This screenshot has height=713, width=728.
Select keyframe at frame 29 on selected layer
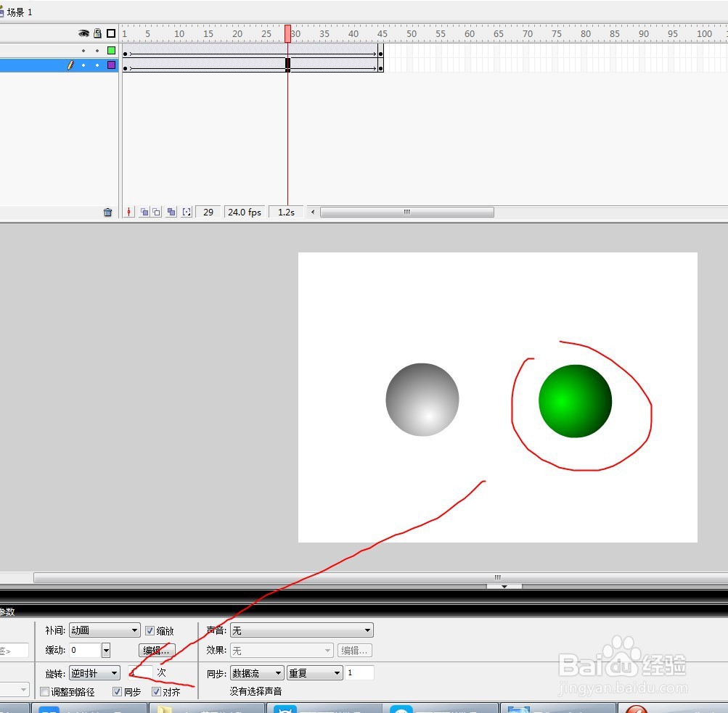point(288,65)
